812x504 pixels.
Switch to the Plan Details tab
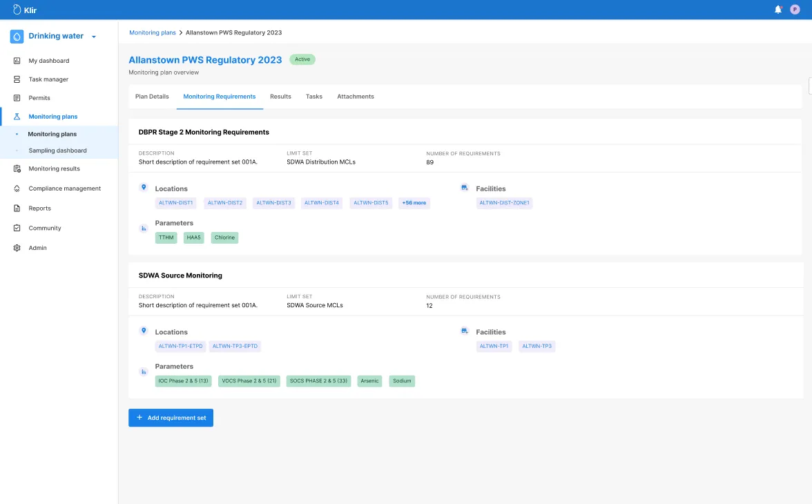tap(152, 97)
